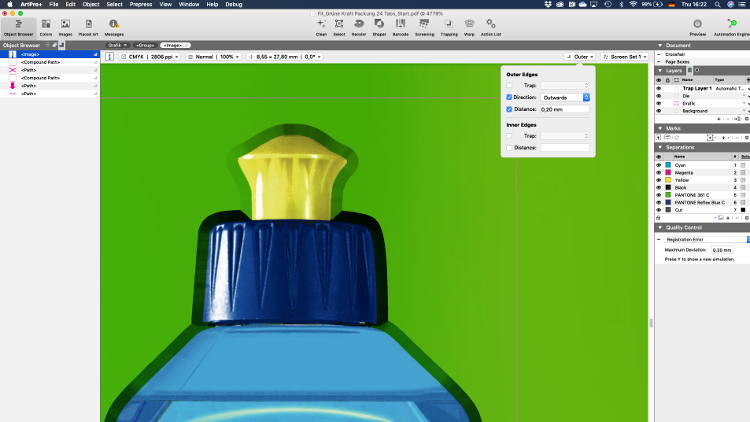
Task: Click the Maximum Deviation input field
Action: coord(722,250)
